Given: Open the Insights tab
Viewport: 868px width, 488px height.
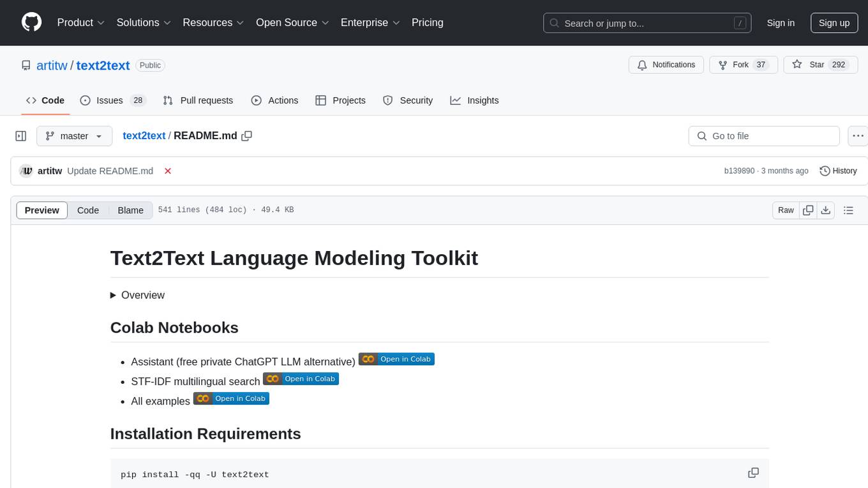Looking at the screenshot, I should tap(474, 100).
